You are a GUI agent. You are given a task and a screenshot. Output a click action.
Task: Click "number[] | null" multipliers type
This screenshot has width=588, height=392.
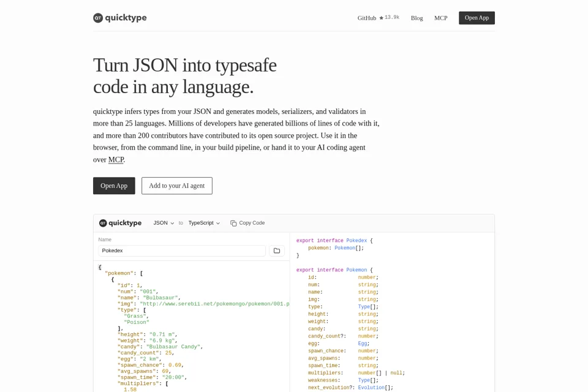click(380, 373)
